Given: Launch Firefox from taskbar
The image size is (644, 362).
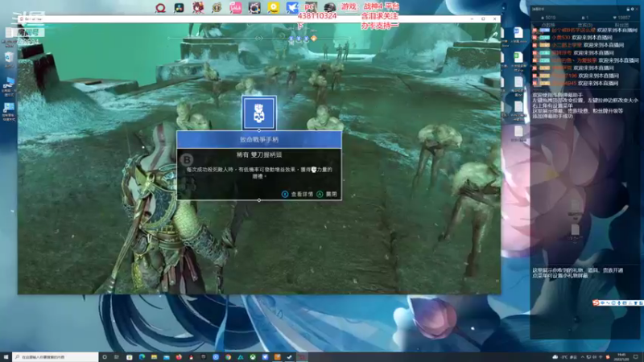Looking at the screenshot, I should point(179,357).
